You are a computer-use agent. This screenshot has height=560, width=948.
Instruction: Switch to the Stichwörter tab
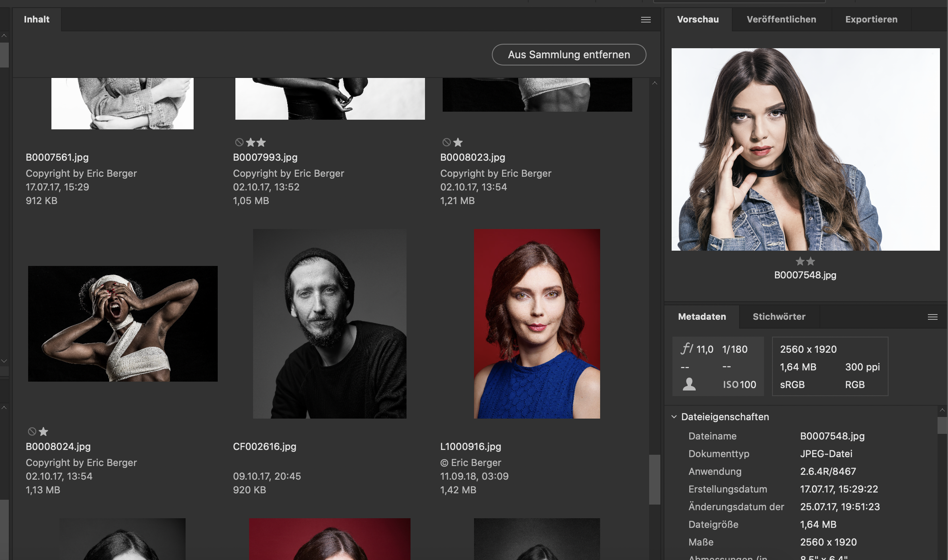coord(779,317)
